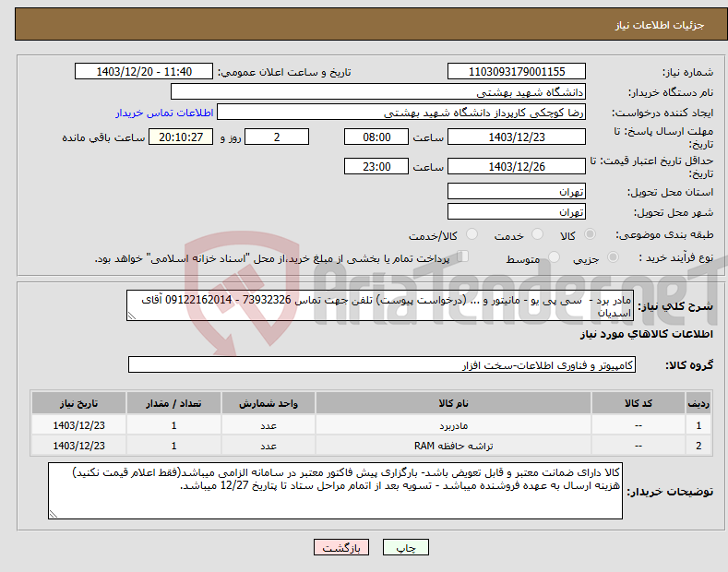Click the price validity time 23:00 field
Screen dimensions: 728x572
point(376,166)
